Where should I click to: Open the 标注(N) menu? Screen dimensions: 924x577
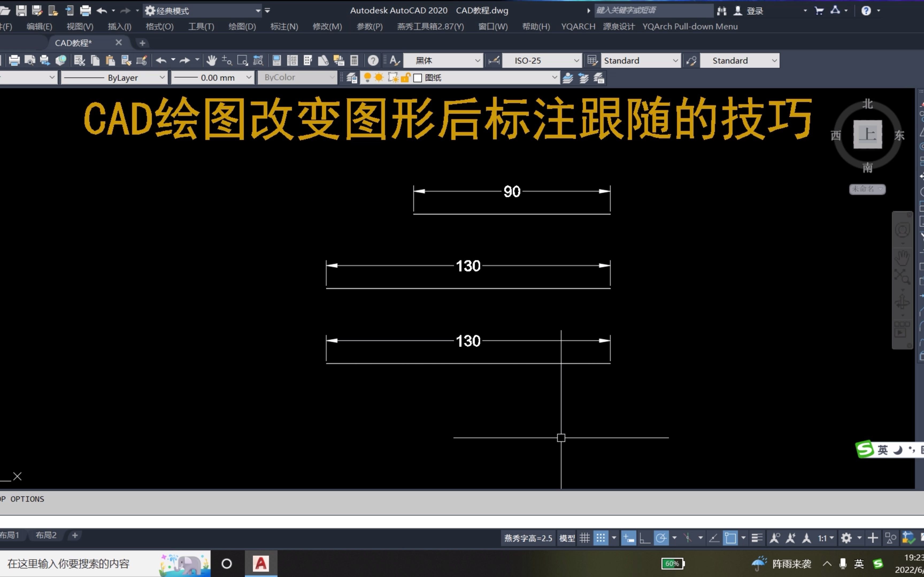click(x=284, y=27)
